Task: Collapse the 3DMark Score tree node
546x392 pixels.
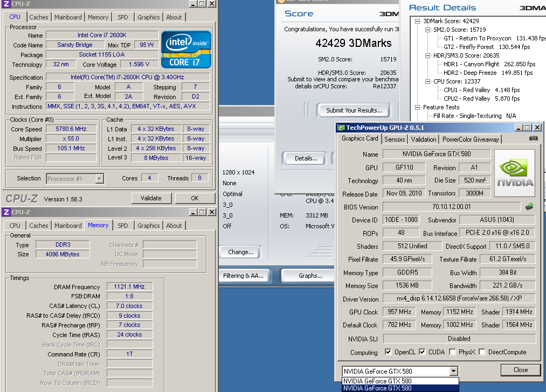Action: coord(417,21)
